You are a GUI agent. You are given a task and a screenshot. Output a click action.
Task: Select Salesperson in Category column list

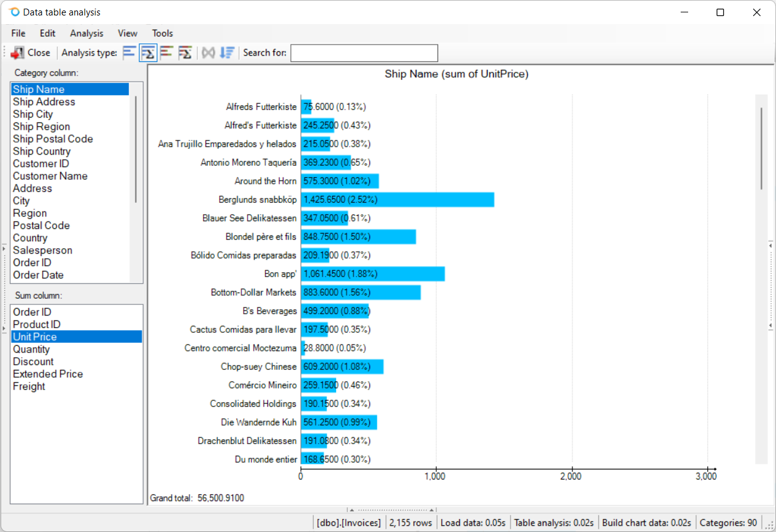(x=42, y=251)
